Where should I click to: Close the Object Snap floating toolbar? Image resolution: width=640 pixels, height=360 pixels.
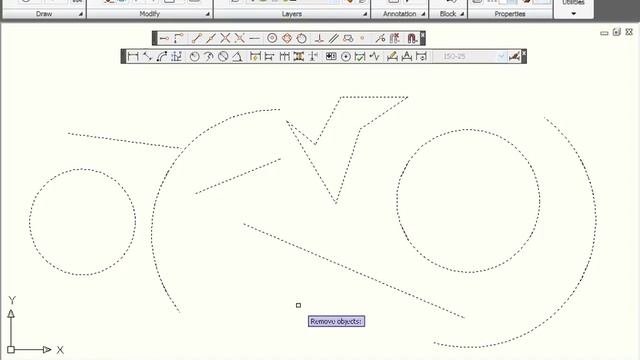point(423,35)
